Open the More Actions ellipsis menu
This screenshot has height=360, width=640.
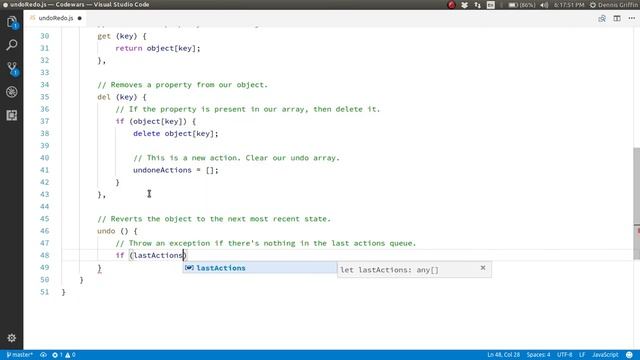coord(631,18)
